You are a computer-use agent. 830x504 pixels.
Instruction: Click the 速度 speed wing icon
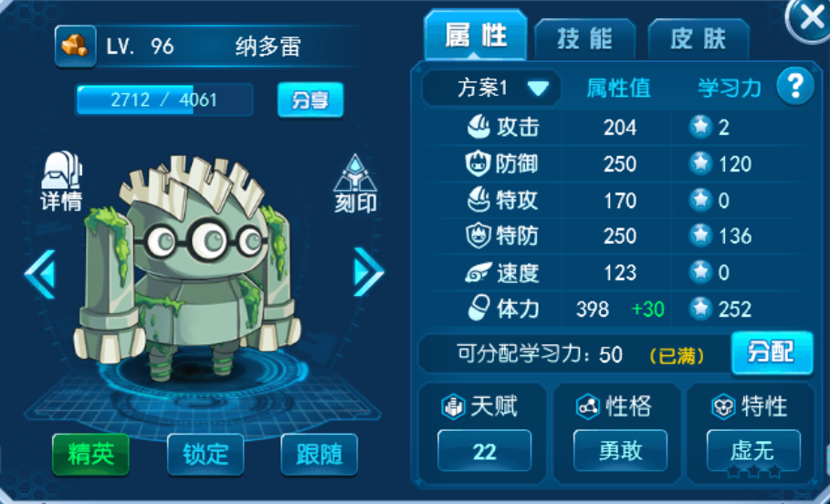click(x=478, y=273)
